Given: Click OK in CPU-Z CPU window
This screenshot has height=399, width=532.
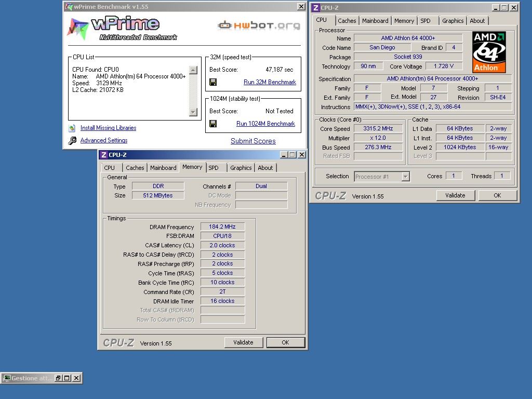Looking at the screenshot, I should tap(497, 195).
